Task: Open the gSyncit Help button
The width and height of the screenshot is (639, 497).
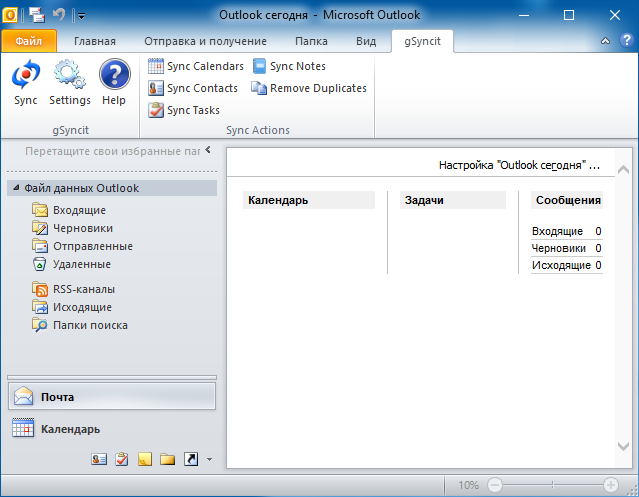Action: coord(114,82)
